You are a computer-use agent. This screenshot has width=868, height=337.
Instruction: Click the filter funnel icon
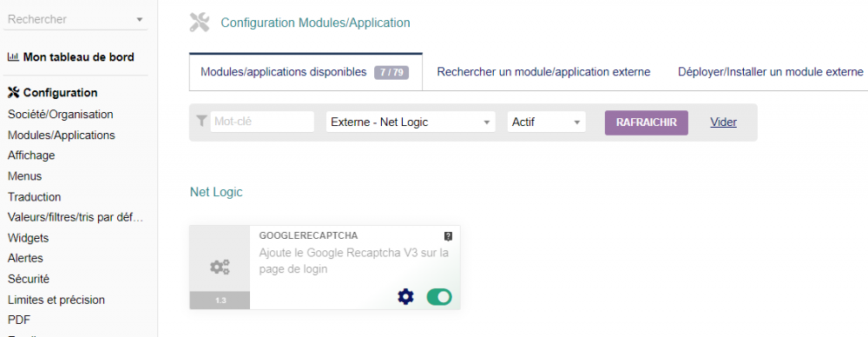[201, 121]
